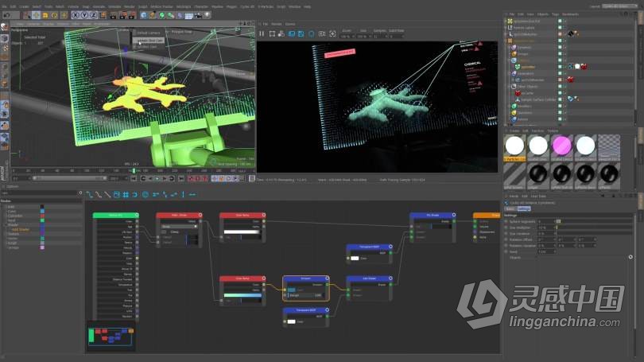
Task: Expand the Color category in Nodes list
Action: pyautogui.click(x=11, y=211)
